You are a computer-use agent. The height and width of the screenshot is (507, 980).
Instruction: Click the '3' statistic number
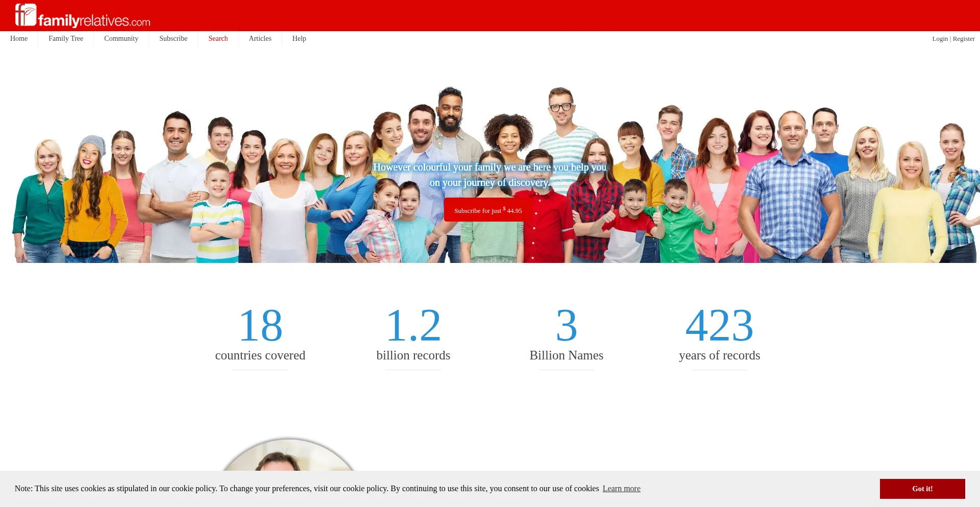(567, 326)
